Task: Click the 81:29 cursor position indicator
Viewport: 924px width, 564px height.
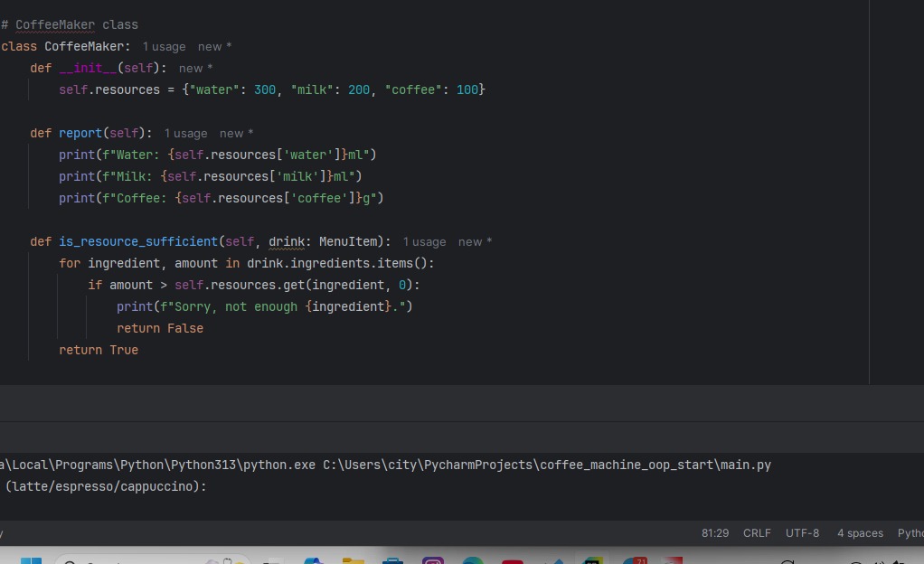Action: pyautogui.click(x=715, y=532)
